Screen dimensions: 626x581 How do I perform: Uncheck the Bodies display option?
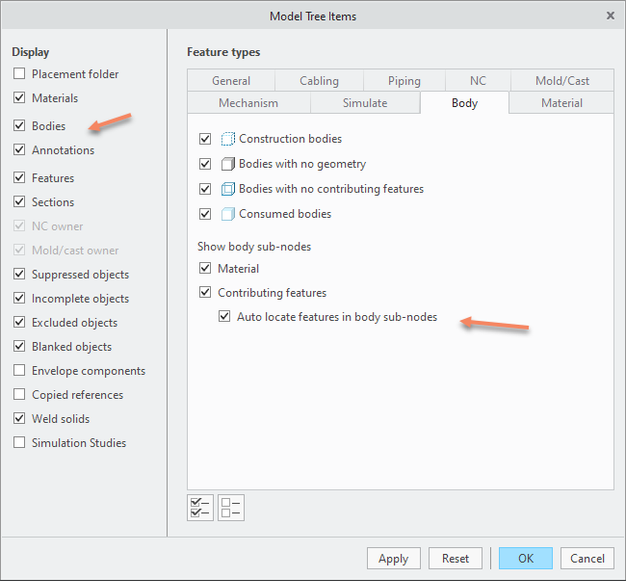click(x=20, y=126)
